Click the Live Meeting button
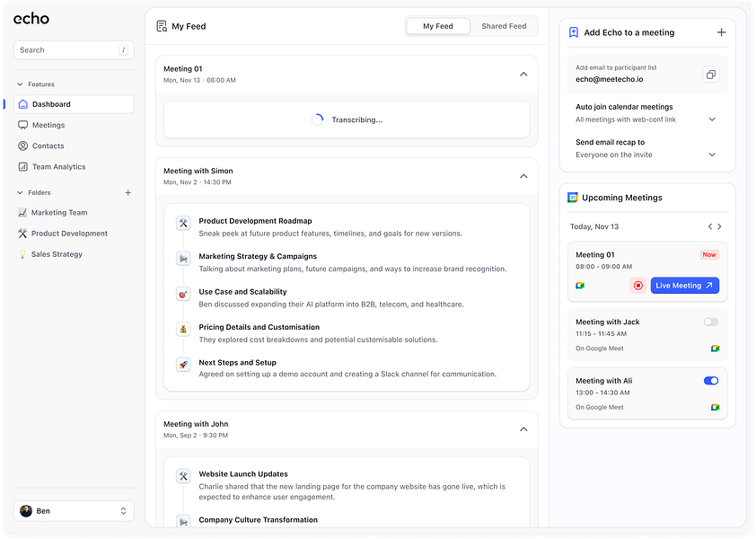Image resolution: width=756 pixels, height=539 pixels. coord(684,286)
